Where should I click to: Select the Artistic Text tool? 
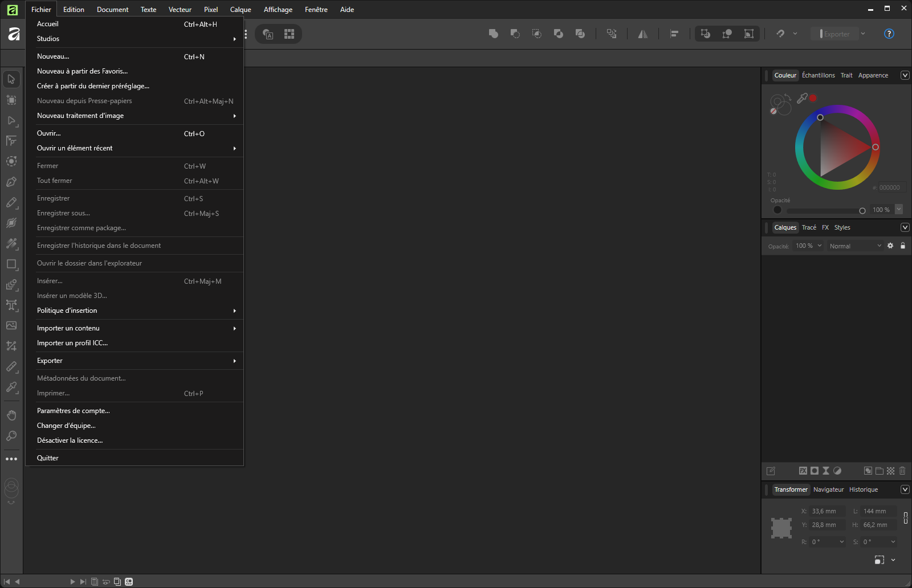[11, 305]
